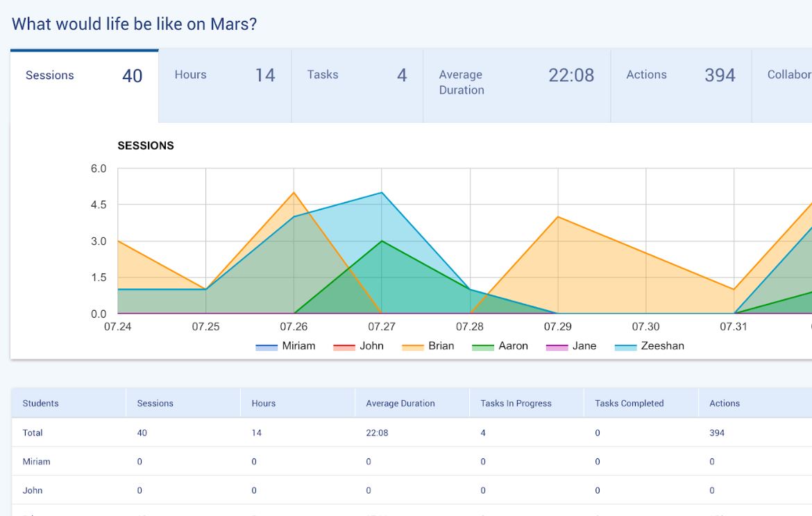Click the Actions column header in table
812x516 pixels.
coord(724,404)
